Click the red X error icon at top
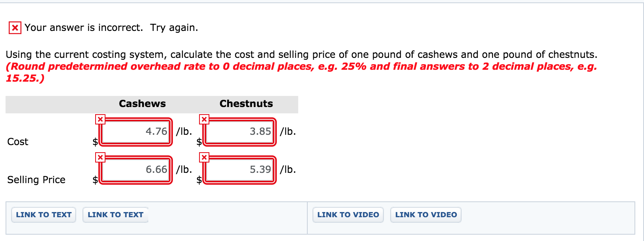 coord(15,28)
